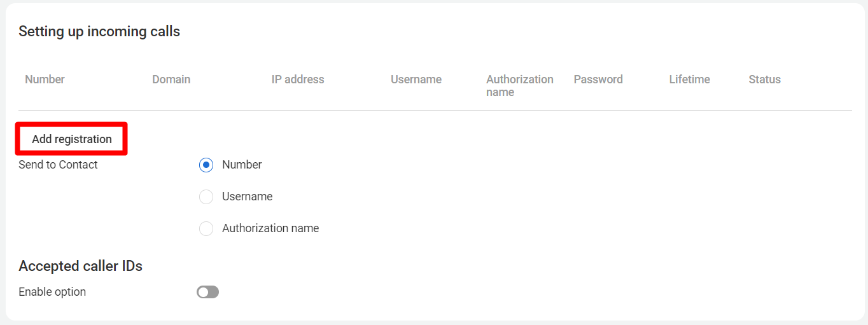
Task: Toggle the Enable option switch
Action: 207,292
